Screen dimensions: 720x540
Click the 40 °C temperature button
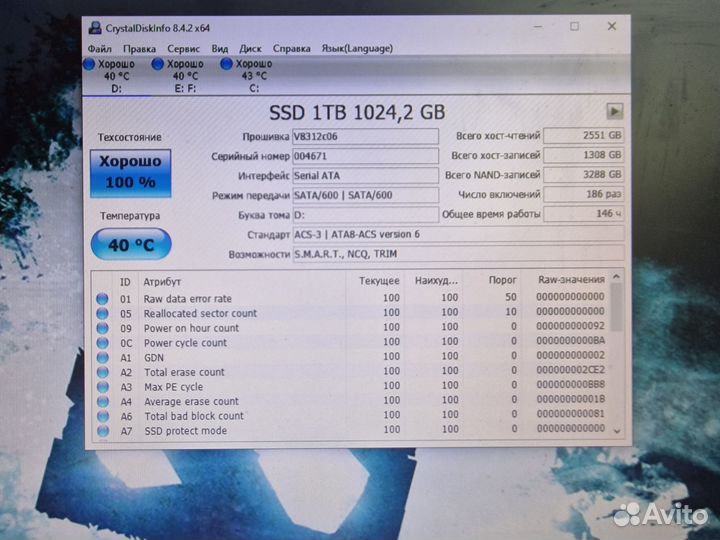131,244
